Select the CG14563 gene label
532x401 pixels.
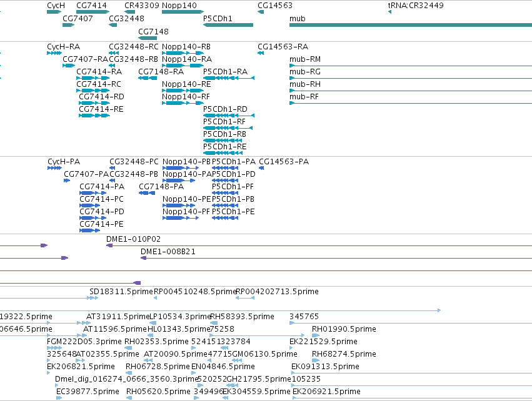coord(275,6)
